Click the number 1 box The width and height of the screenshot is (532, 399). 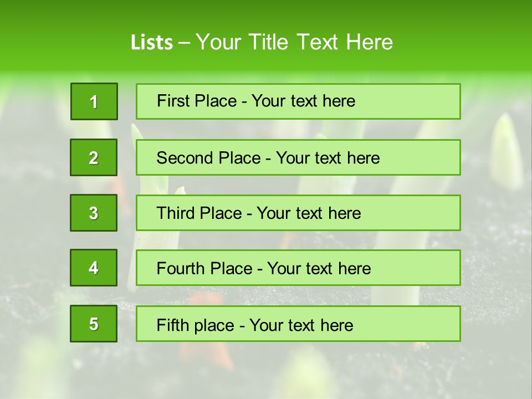click(94, 101)
